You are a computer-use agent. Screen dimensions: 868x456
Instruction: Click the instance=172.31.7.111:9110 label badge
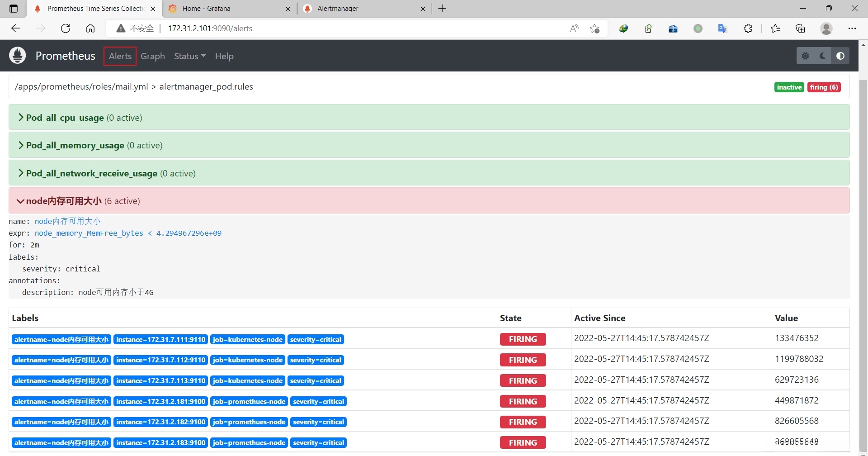pyautogui.click(x=161, y=340)
